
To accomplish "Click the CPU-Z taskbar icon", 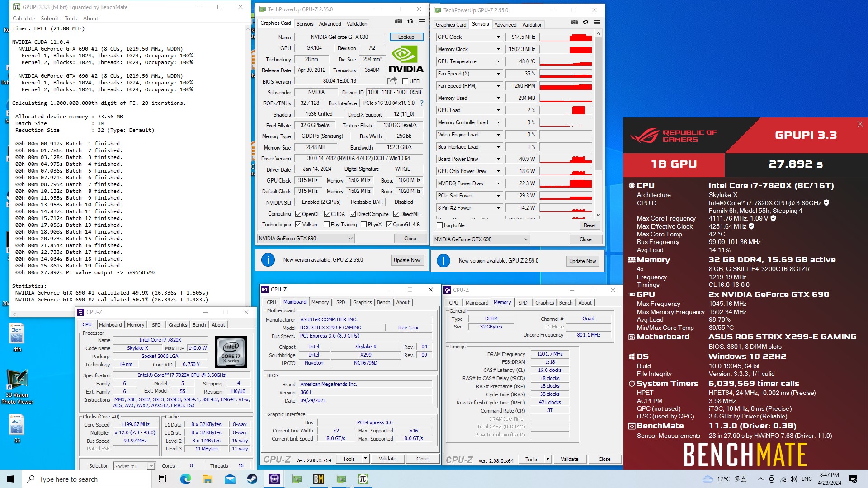I will 274,479.
